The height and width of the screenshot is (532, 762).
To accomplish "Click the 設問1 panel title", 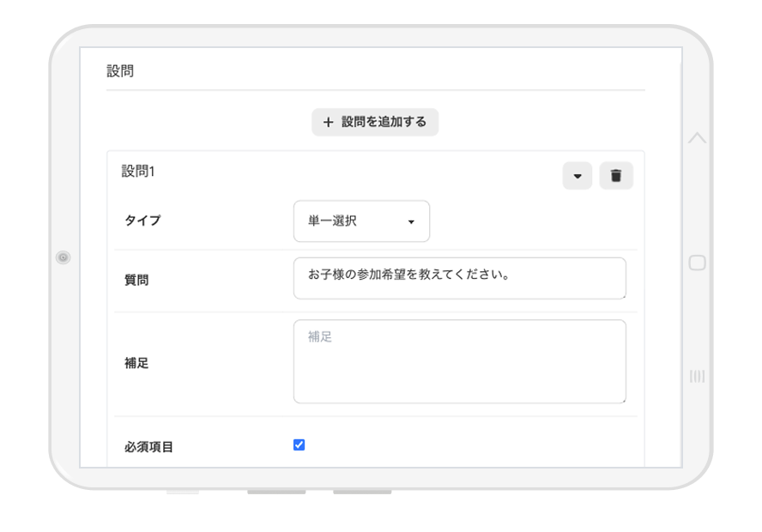I will [138, 172].
